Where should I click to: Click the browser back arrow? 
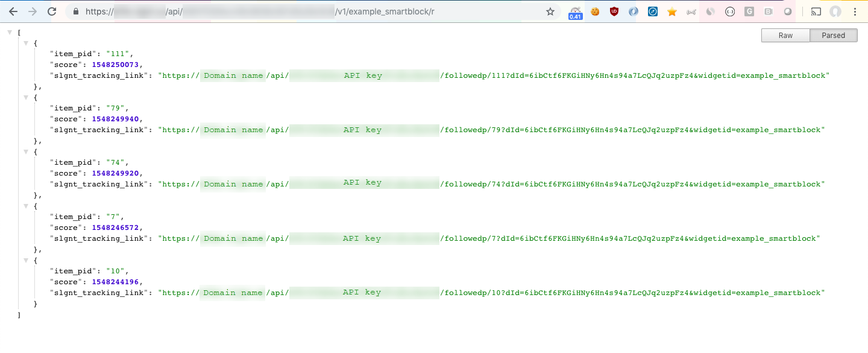[x=13, y=11]
